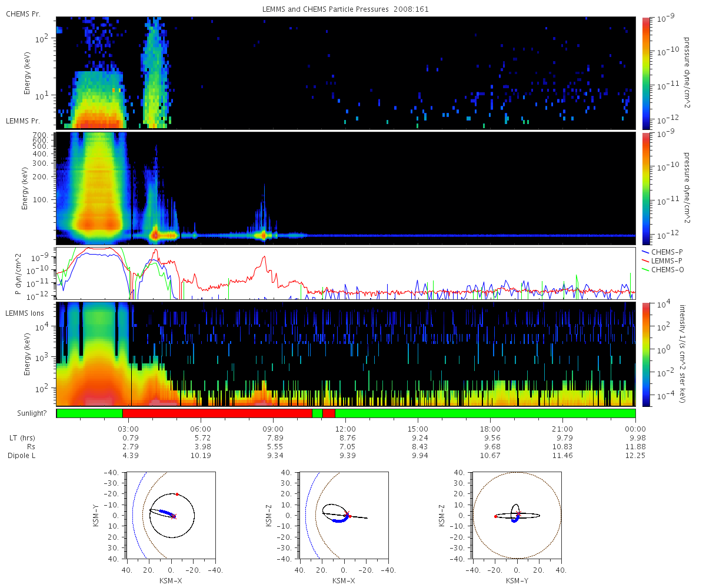Click the '03:00' time tick label
The height and width of the screenshot is (588, 706).
[129, 429]
